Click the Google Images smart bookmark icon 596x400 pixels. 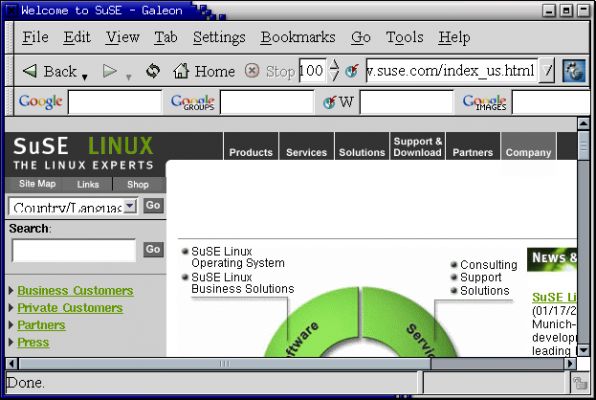484,102
